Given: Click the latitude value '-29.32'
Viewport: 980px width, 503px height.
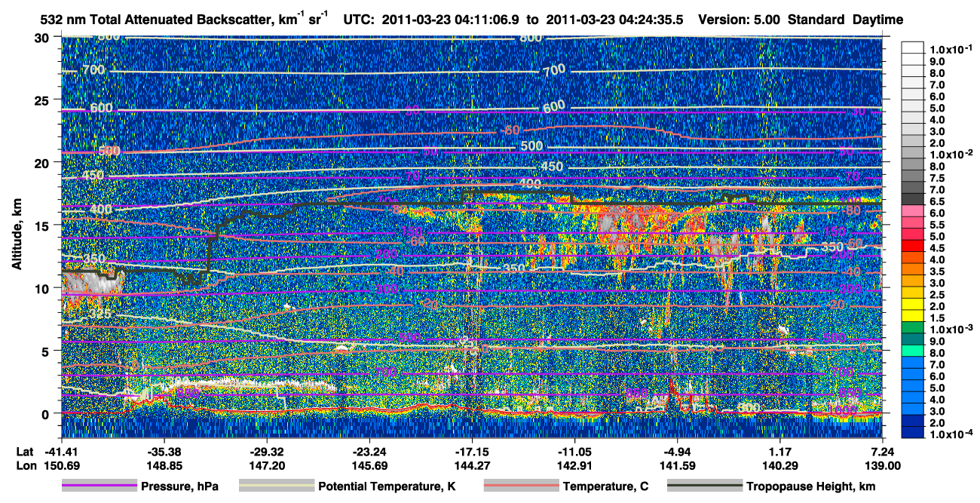Looking at the screenshot, I should point(266,452).
